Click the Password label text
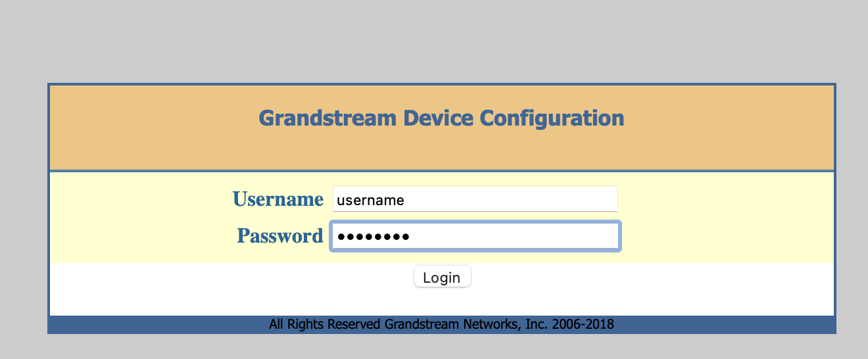868x359 pixels. 279,236
